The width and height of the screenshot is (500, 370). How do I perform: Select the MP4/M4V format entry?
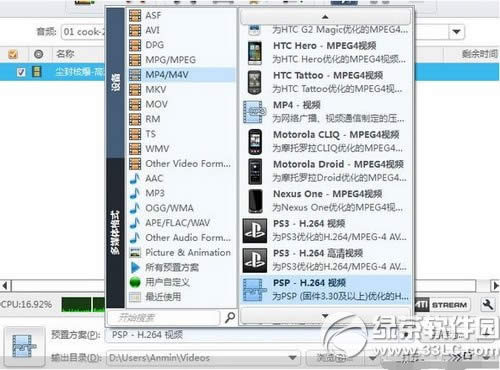[x=182, y=75]
